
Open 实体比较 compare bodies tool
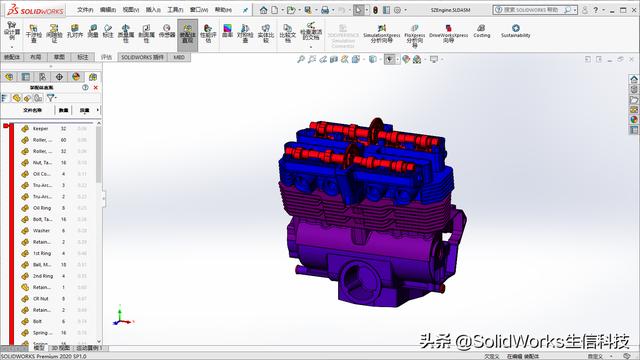(x=266, y=33)
